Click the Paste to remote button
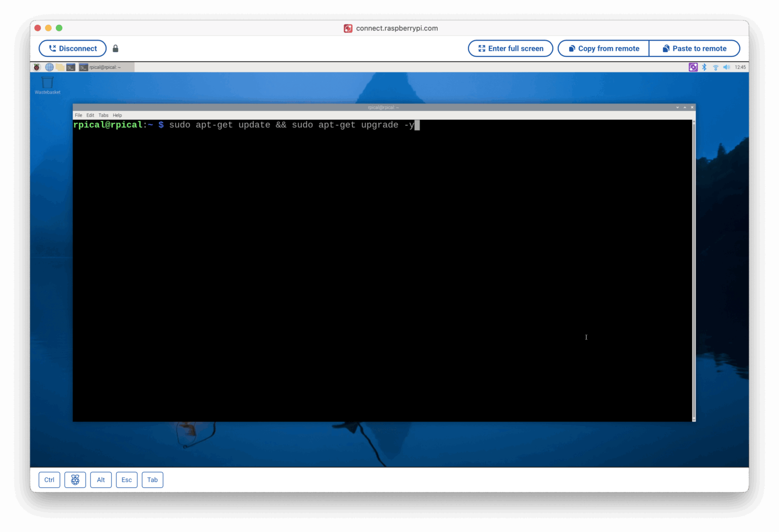Image resolution: width=779 pixels, height=532 pixels. [x=694, y=49]
